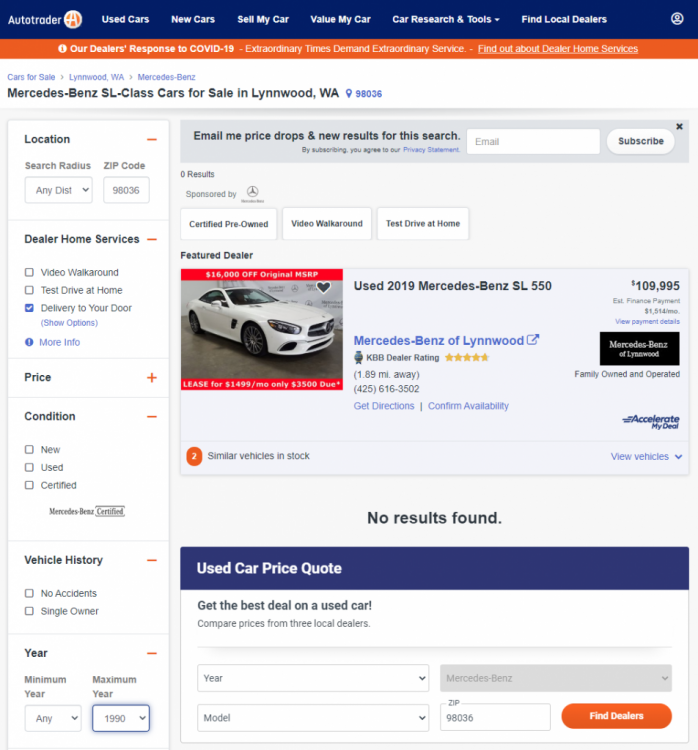Open Car Research & Tools menu

tap(445, 19)
